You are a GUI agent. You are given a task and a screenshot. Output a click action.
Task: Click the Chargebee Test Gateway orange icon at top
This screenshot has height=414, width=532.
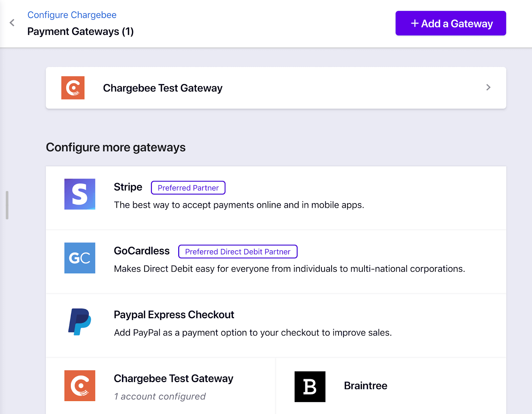72,88
